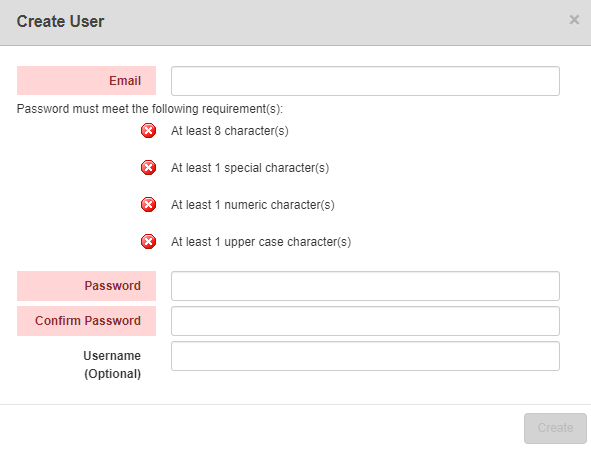Screen dimensions: 591x449
Task: Click the Confirm Password label
Action: (88, 320)
